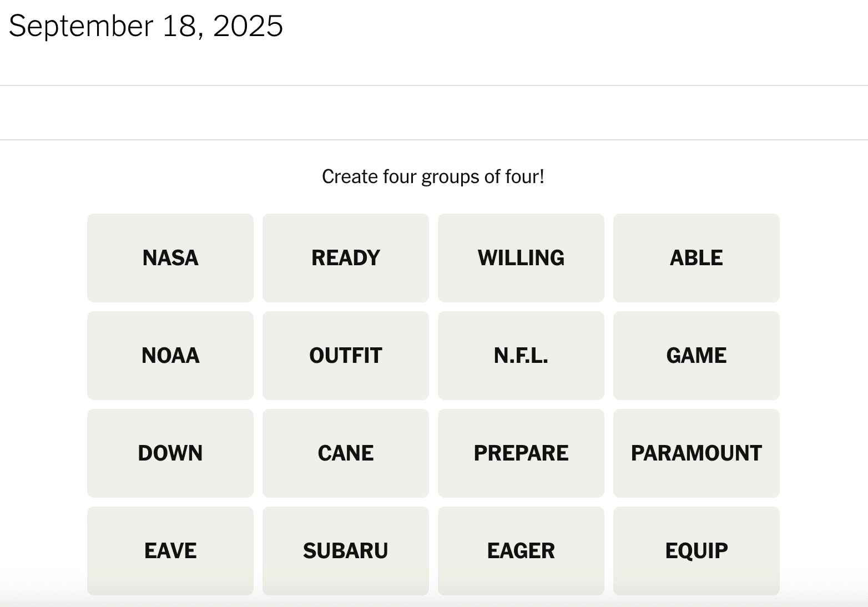Screen dimensions: 868x607
Task: Click the PREPARE tile
Action: click(x=521, y=453)
